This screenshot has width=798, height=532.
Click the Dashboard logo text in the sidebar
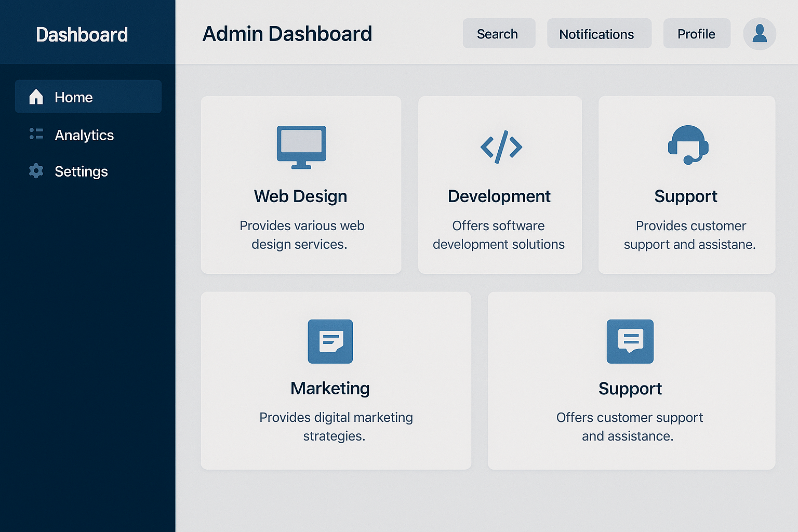pos(82,35)
